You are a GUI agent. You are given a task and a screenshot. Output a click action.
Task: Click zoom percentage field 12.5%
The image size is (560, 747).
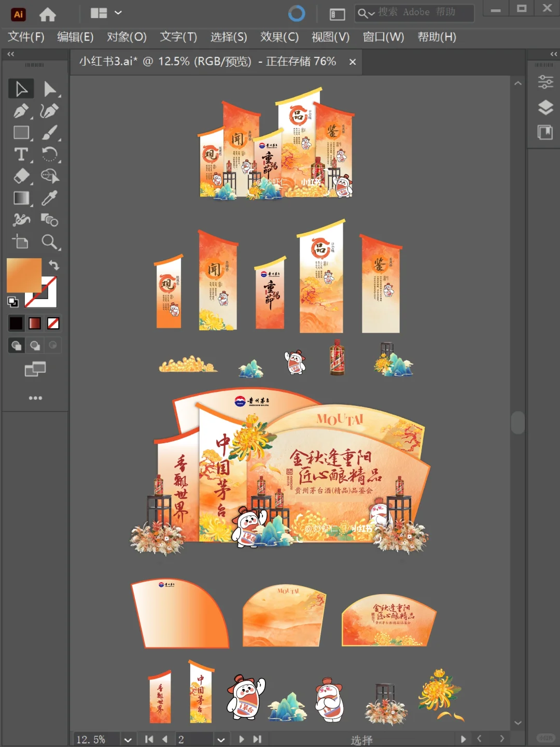pos(96,739)
